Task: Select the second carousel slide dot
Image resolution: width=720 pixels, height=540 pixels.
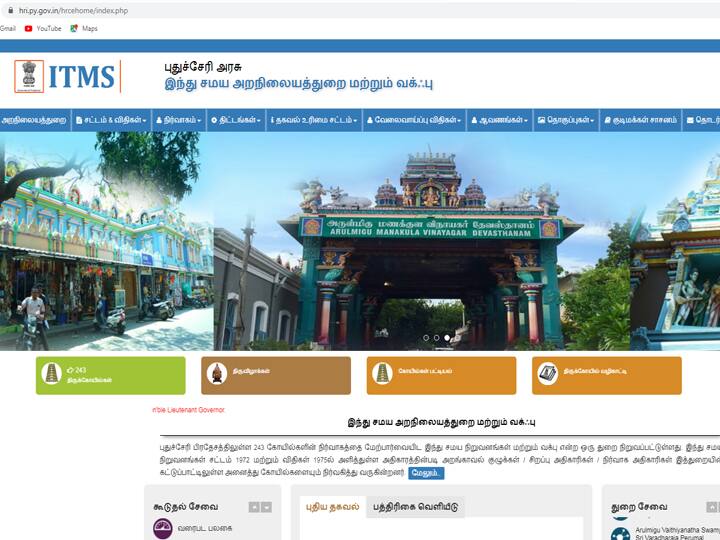Action: pyautogui.click(x=436, y=338)
